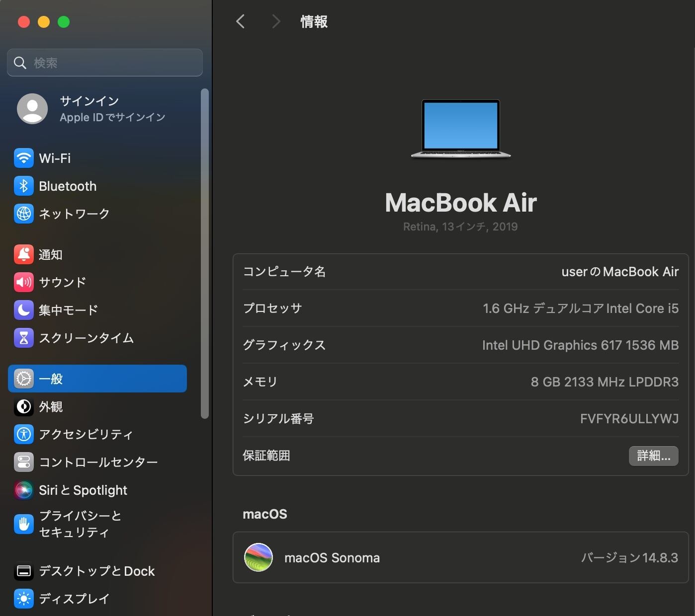The height and width of the screenshot is (616, 695).
Task: Open プライバシーとセキュリティ via the hand icon
Action: [x=24, y=524]
